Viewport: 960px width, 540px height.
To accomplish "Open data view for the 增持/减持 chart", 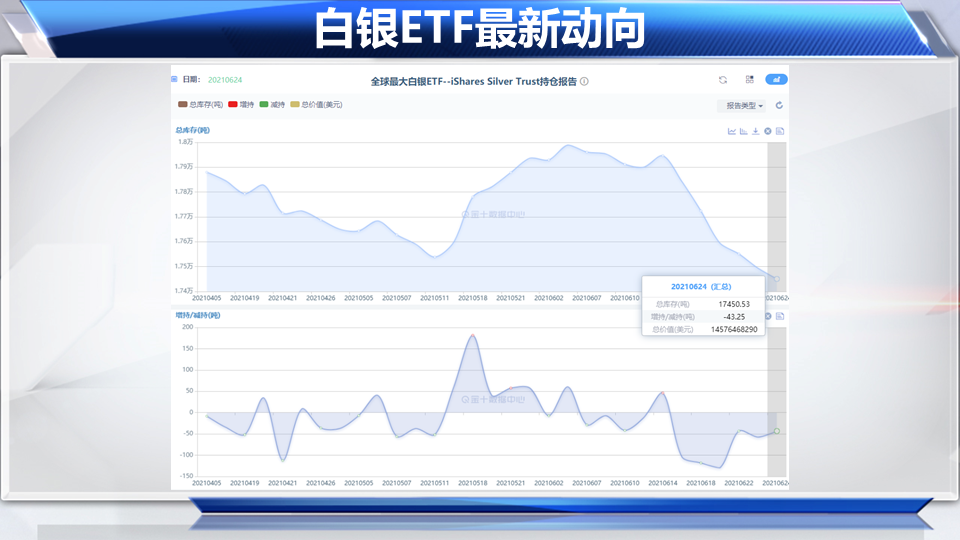I will 780,316.
